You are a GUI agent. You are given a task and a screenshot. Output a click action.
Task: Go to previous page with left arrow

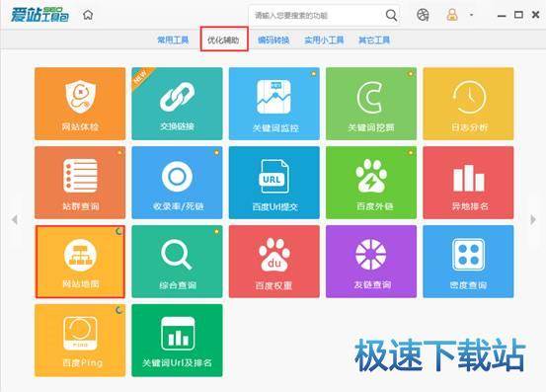click(x=15, y=219)
